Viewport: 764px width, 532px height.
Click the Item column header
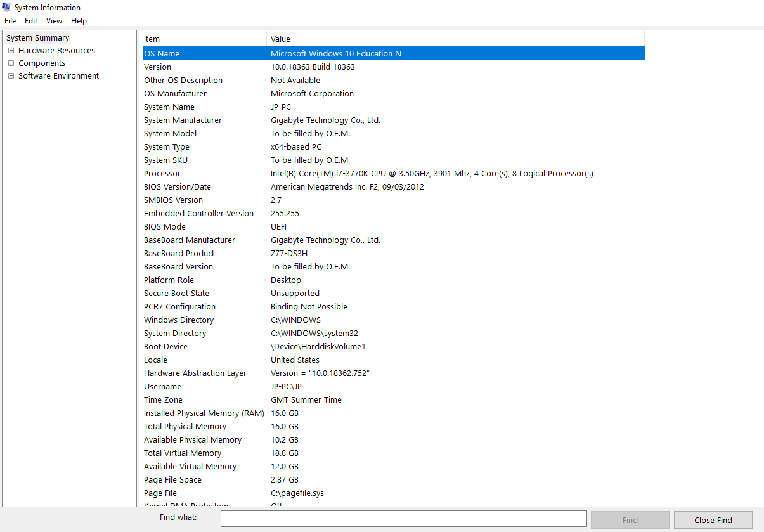[203, 39]
